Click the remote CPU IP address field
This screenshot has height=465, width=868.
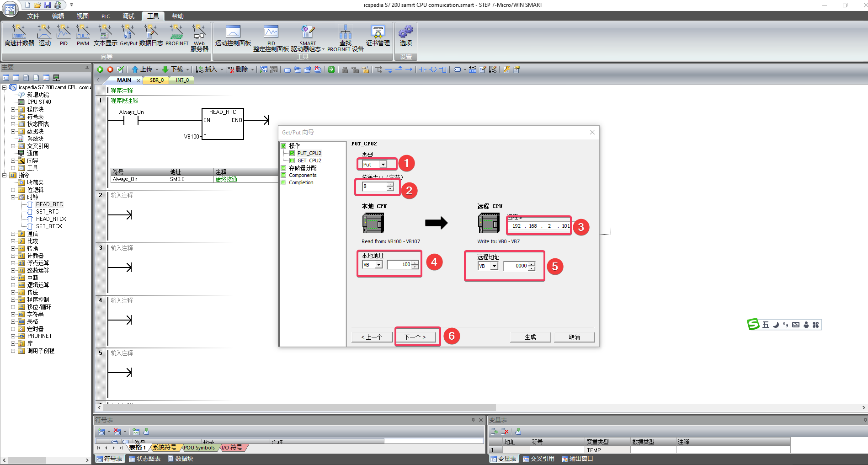click(x=539, y=226)
